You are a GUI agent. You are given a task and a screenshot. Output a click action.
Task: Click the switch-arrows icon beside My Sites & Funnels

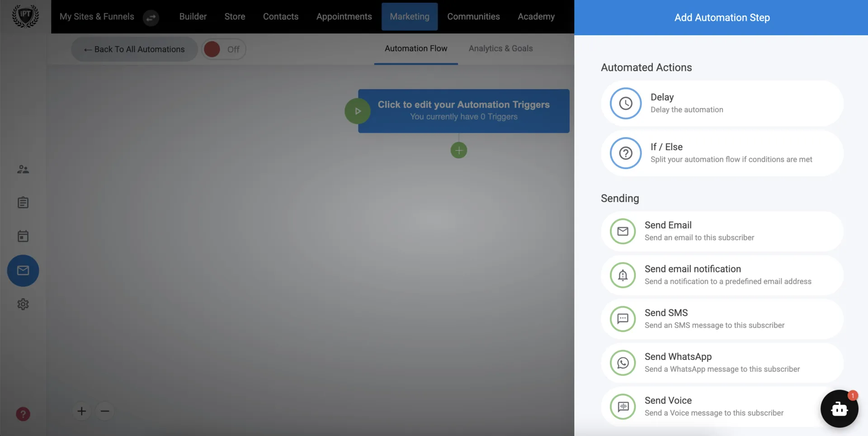tap(151, 18)
